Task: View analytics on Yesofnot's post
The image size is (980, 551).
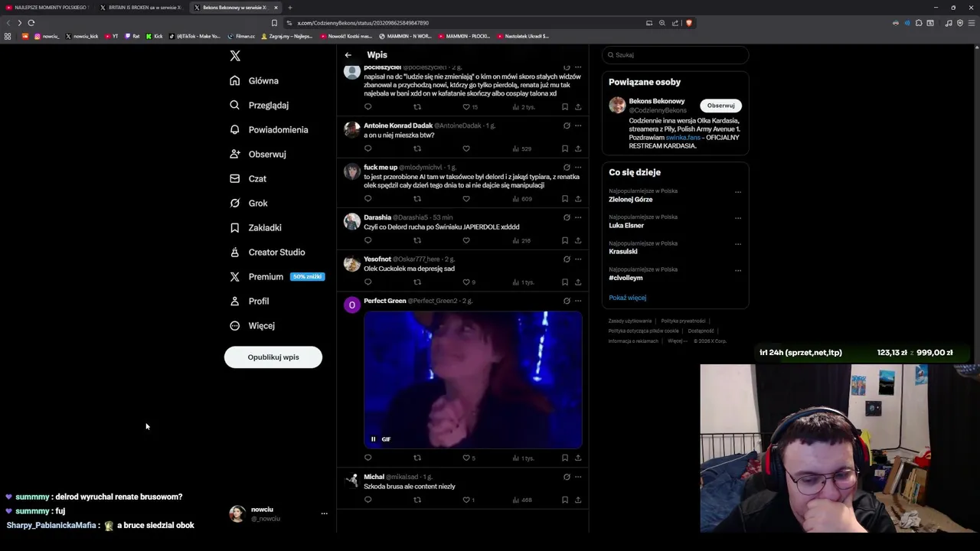Action: click(523, 282)
